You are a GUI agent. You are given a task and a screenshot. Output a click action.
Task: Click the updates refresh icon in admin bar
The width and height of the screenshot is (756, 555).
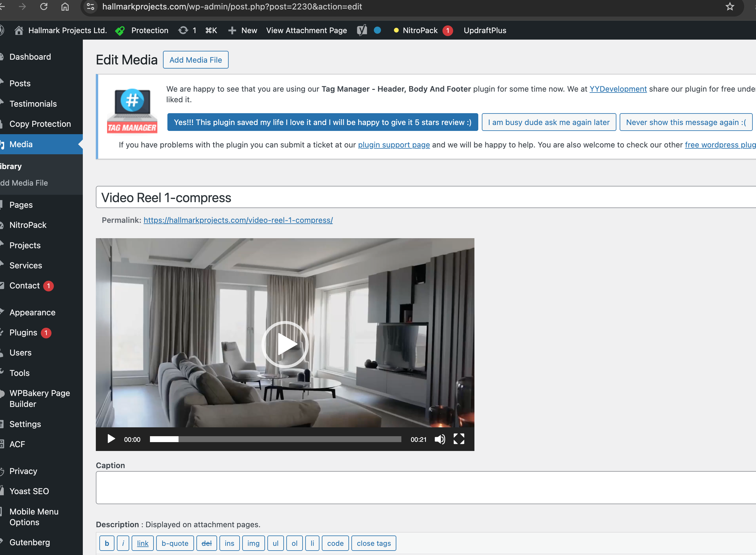(x=183, y=30)
